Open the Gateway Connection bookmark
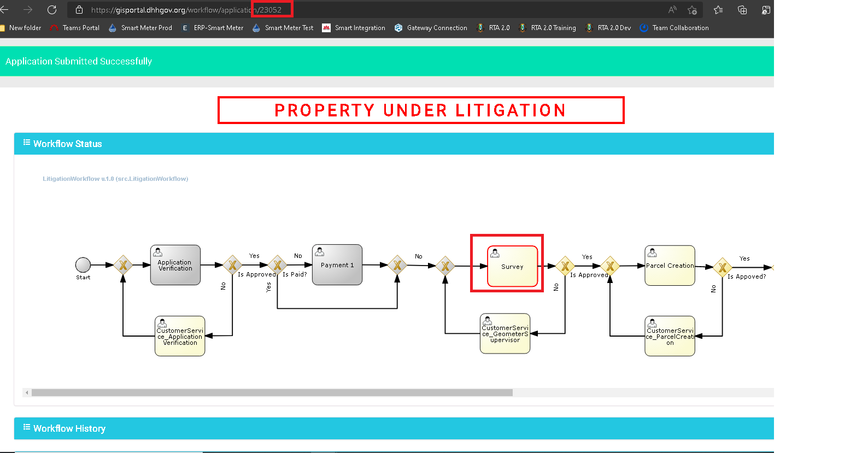The height and width of the screenshot is (453, 868). (431, 28)
